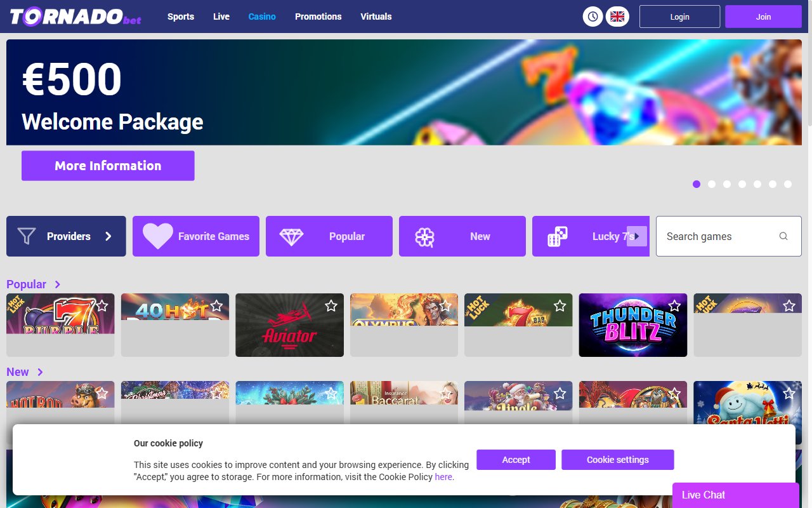Select the Casino menu item

coord(262,17)
